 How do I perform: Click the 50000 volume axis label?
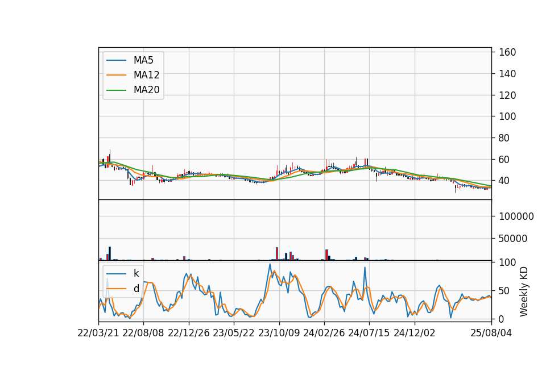tap(513, 239)
